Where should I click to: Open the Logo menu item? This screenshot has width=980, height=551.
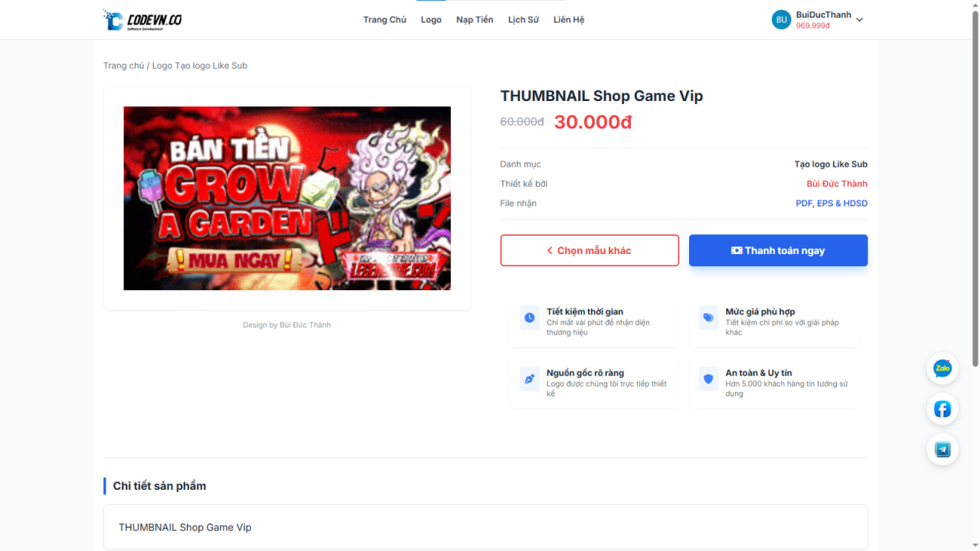click(431, 20)
